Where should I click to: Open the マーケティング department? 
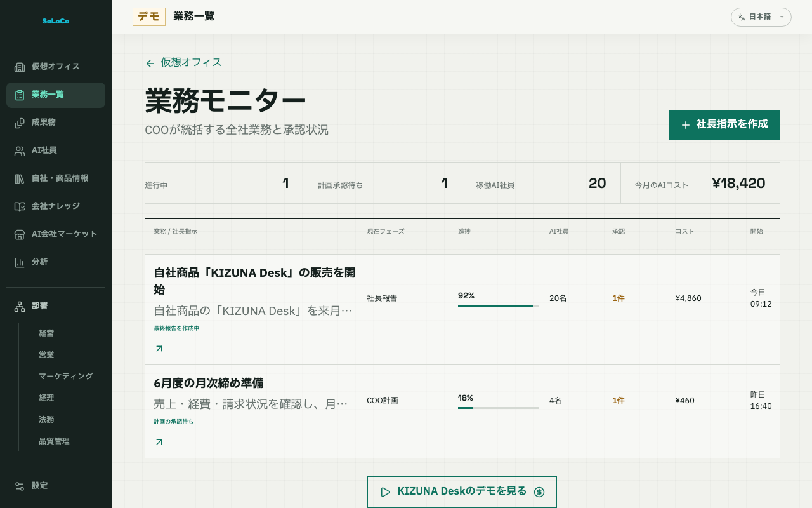pos(66,376)
